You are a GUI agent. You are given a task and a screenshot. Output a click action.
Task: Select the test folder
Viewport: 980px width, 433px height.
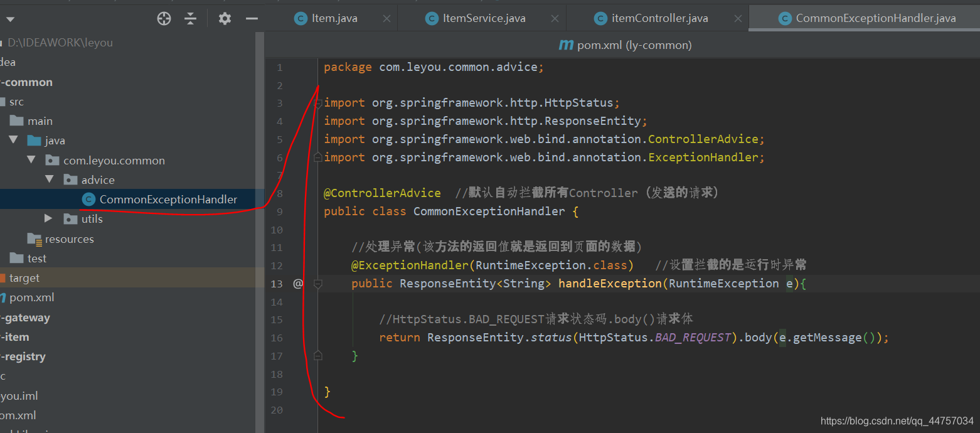37,259
